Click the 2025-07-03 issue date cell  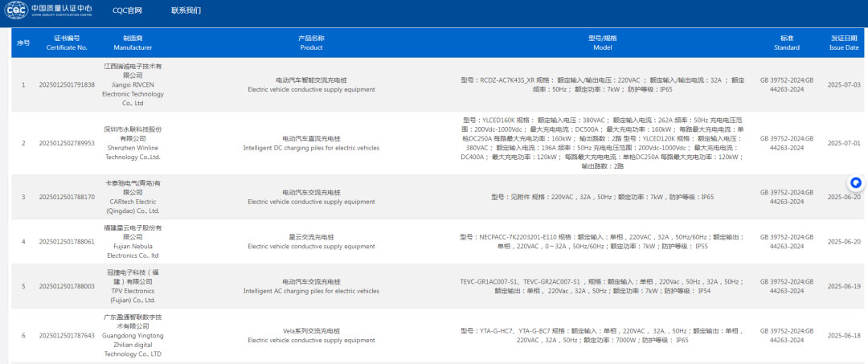point(844,84)
